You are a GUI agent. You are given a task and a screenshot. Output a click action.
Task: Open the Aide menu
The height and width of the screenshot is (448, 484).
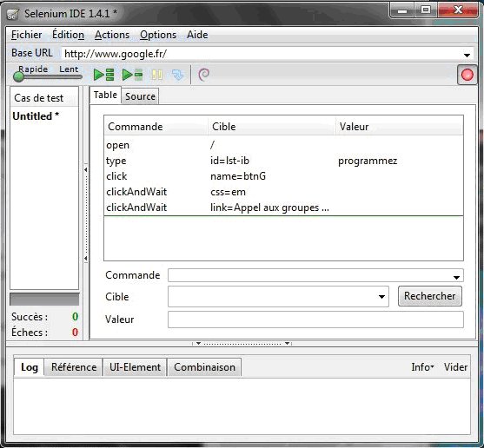[197, 35]
